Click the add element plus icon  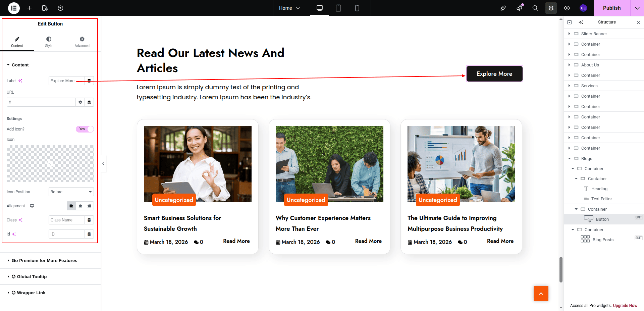coord(30,8)
